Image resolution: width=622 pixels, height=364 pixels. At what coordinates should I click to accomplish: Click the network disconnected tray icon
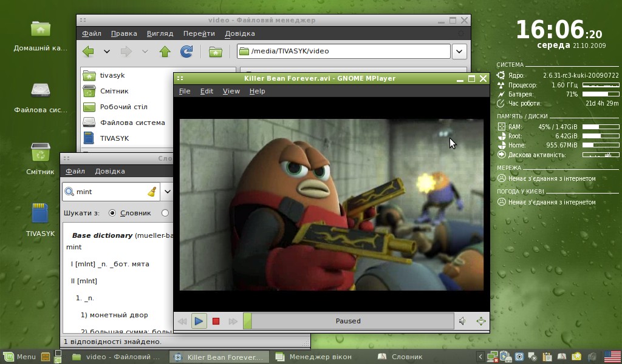point(493,357)
